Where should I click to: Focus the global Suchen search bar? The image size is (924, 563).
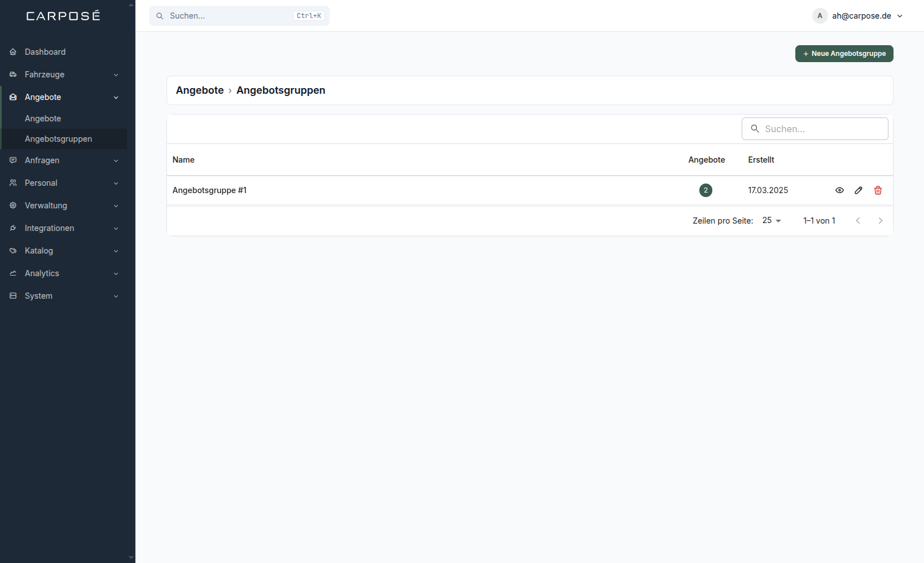(x=239, y=16)
